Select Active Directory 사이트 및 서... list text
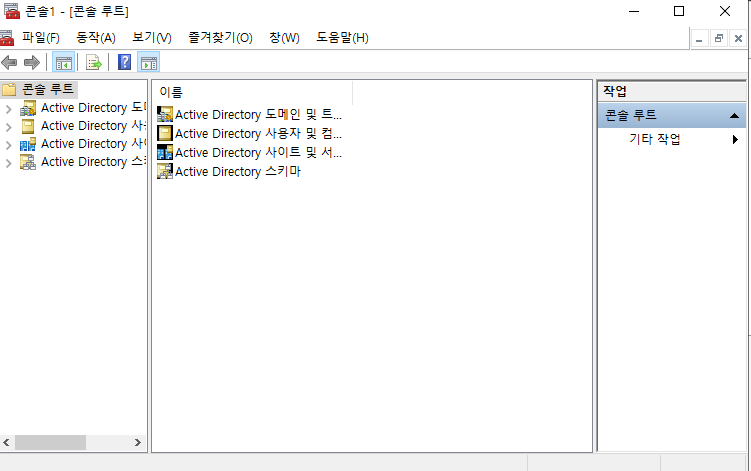Screen dimensions: 751x471 point(258,152)
